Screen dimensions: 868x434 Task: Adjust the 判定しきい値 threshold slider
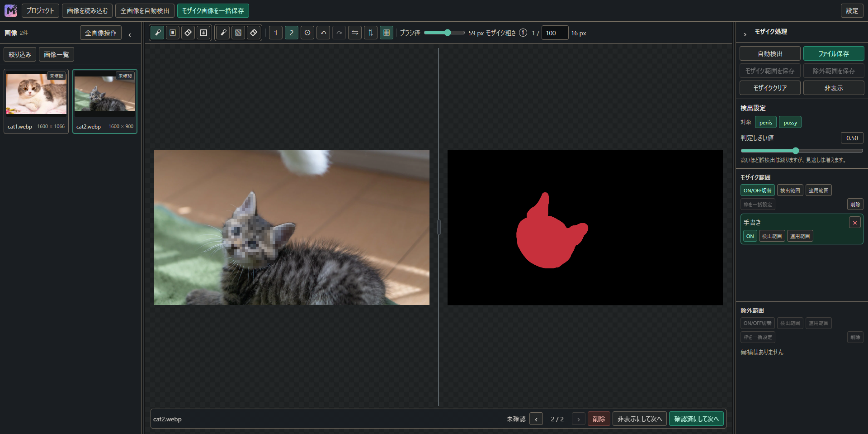(x=802, y=151)
